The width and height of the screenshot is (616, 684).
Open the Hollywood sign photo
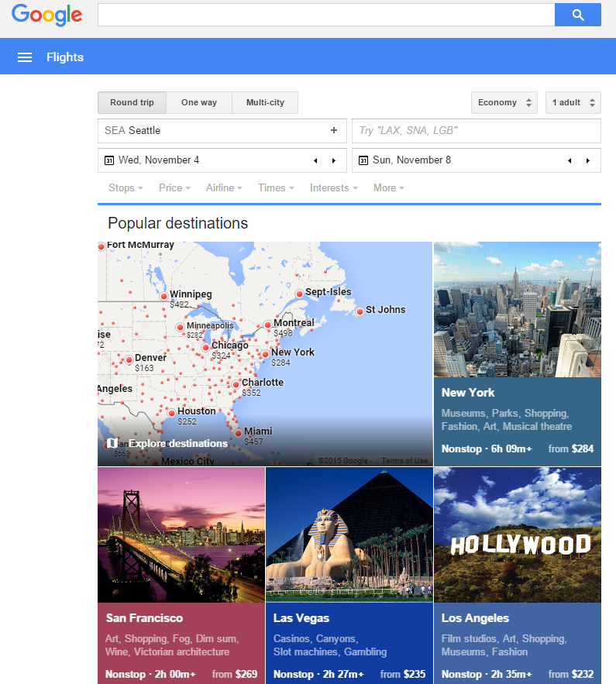(518, 534)
